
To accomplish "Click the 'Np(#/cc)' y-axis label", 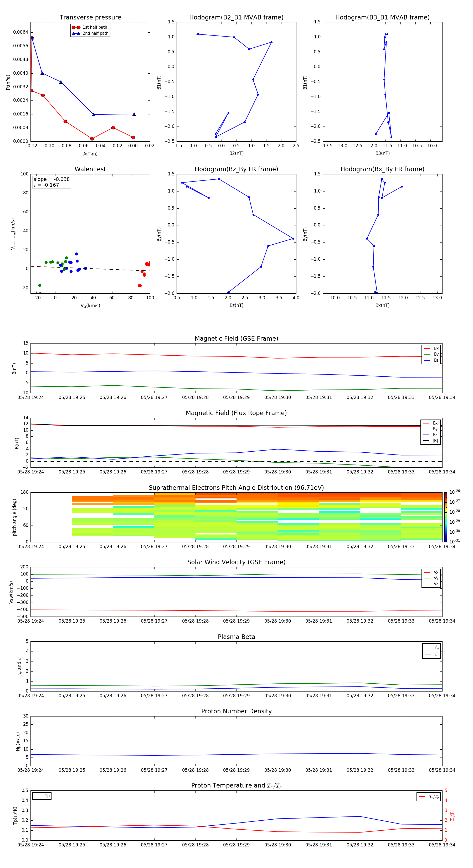I will [x=18, y=741].
